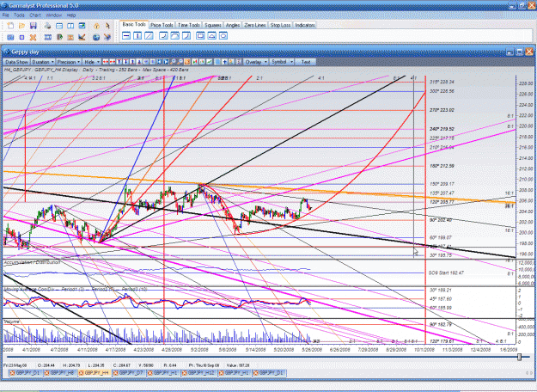
Task: Select the rectangle shape tool
Action: tap(201, 35)
